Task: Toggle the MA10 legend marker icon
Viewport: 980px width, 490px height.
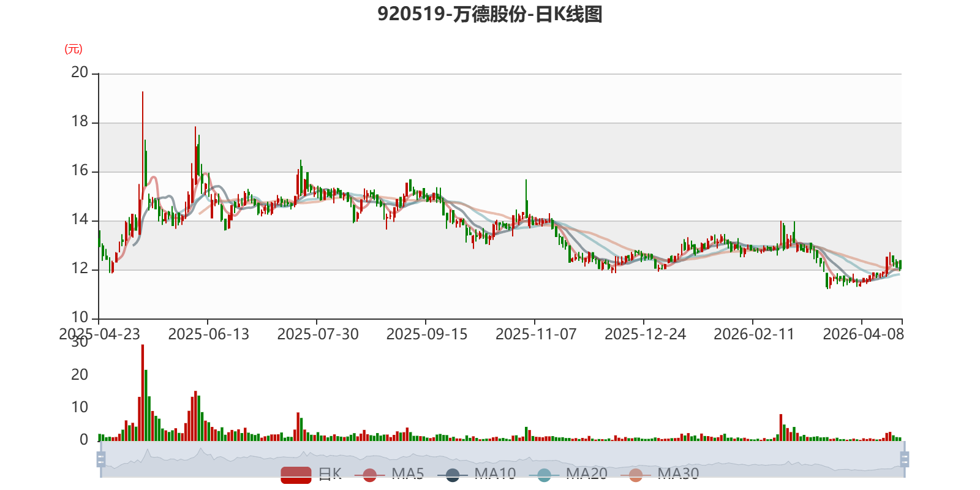Action: point(453,475)
